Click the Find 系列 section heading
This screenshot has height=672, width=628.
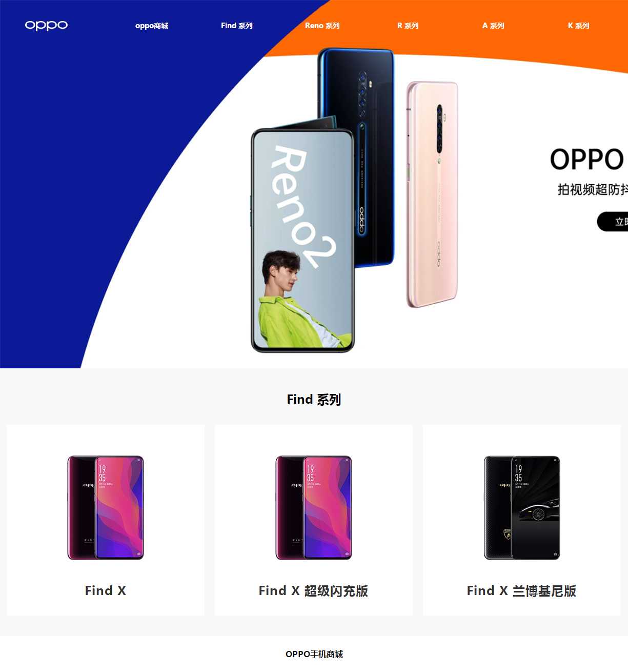click(314, 399)
